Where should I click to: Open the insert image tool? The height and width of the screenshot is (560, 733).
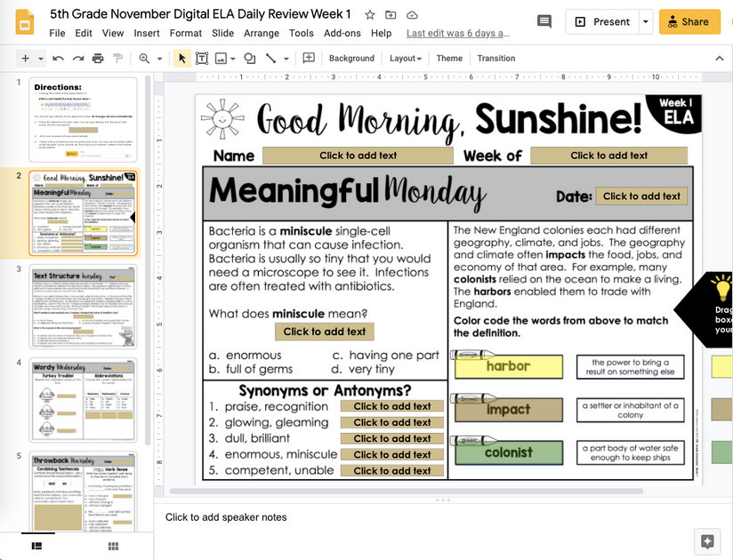point(220,58)
